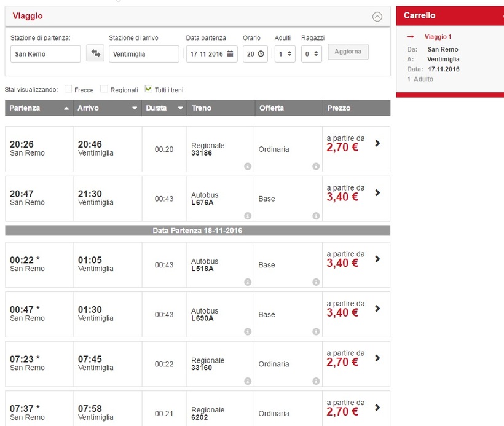This screenshot has height=426, width=504.
Task: Enable the Regionali filter checkbox
Action: [x=104, y=89]
